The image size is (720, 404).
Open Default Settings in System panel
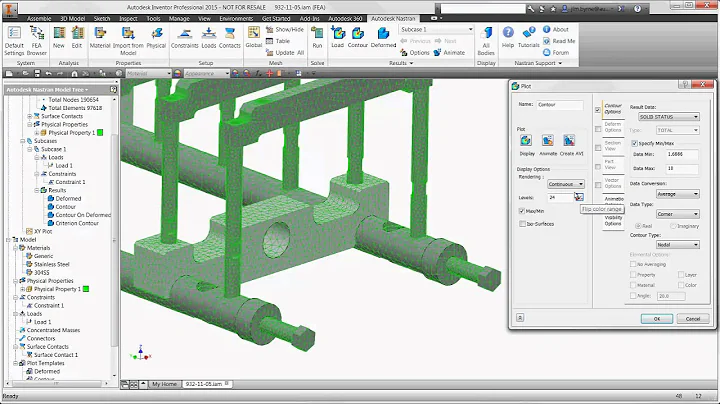point(14,41)
